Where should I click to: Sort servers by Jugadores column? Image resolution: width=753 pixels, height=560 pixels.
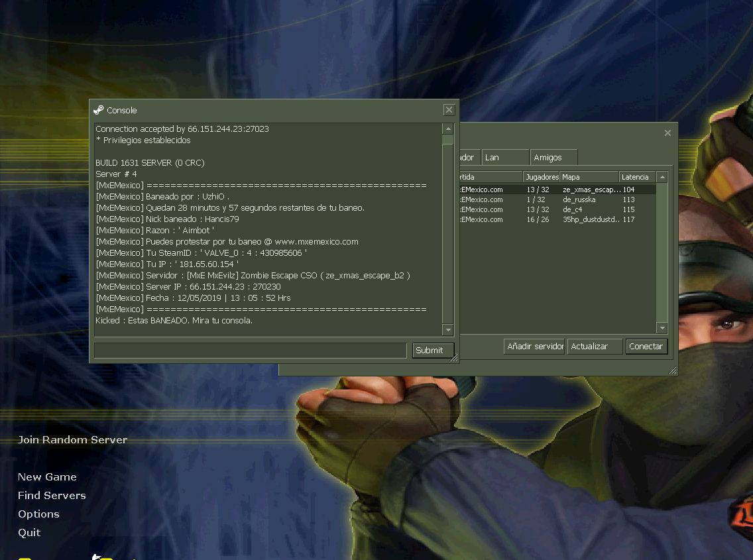point(541,177)
